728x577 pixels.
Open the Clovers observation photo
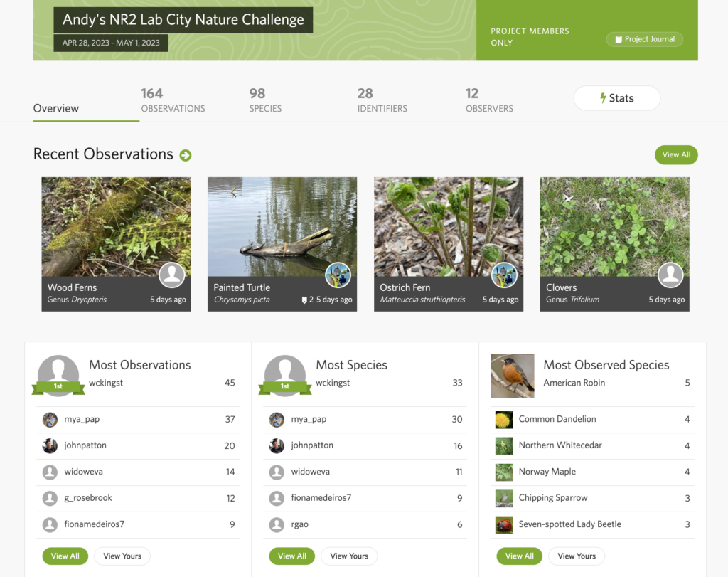coord(614,226)
